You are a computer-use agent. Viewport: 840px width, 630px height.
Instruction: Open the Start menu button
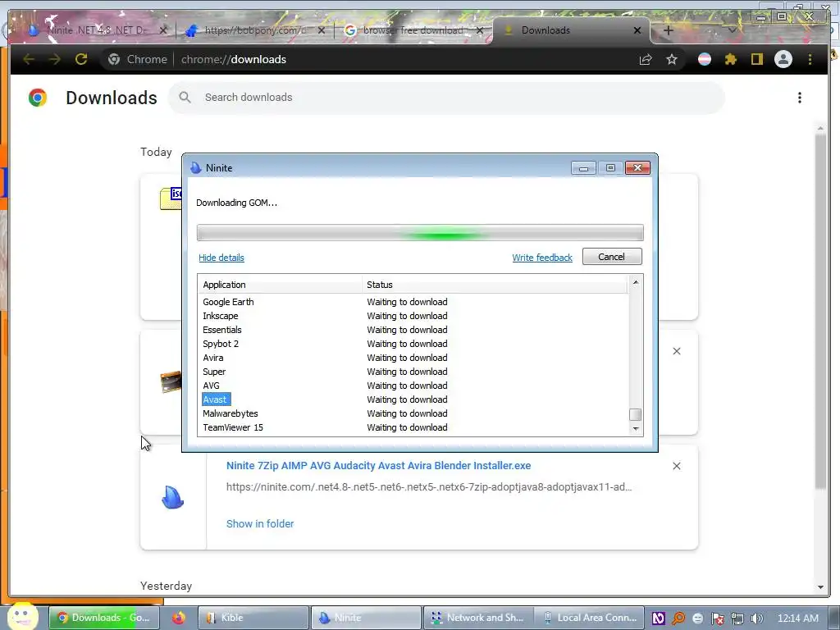click(x=22, y=616)
